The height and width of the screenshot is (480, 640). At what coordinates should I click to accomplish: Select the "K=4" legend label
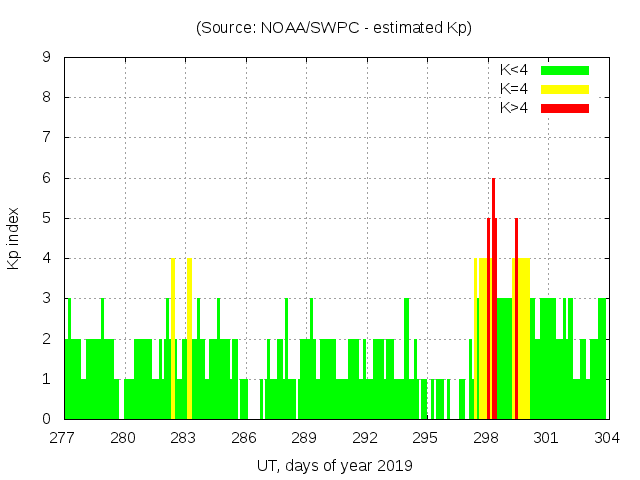pos(514,89)
